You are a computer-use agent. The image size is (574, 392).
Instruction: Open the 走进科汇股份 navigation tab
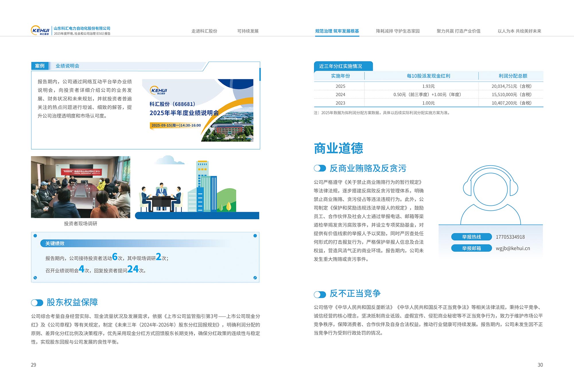204,31
